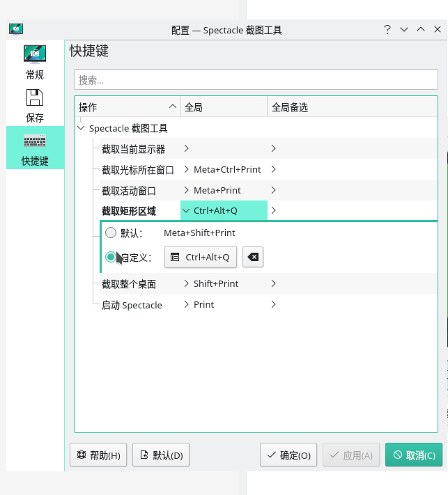
Task: Select the 截取矩形区域 row label
Action: 129,211
